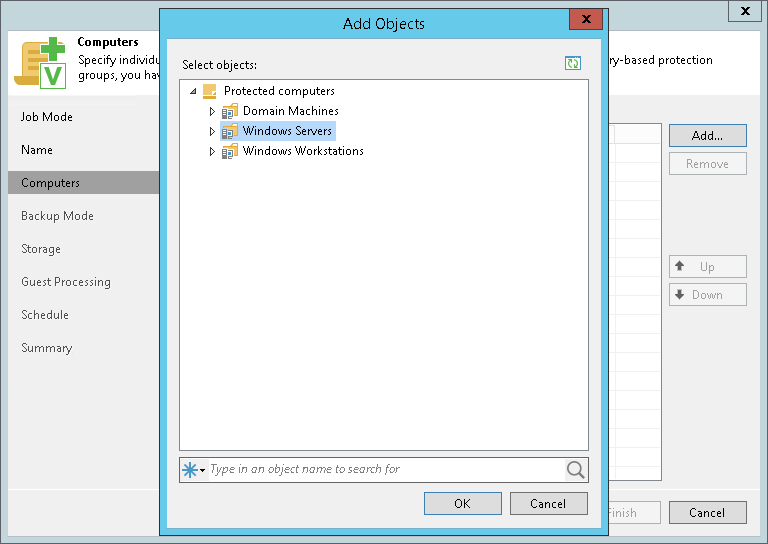Click the Computers wizard header icon
This screenshot has width=768, height=544.
[x=40, y=63]
